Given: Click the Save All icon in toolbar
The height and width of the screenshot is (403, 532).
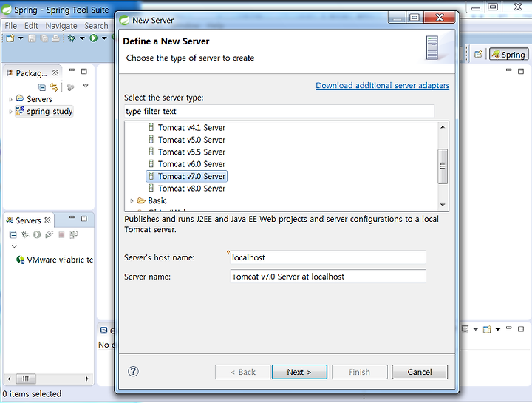Looking at the screenshot, I should coord(44,38).
